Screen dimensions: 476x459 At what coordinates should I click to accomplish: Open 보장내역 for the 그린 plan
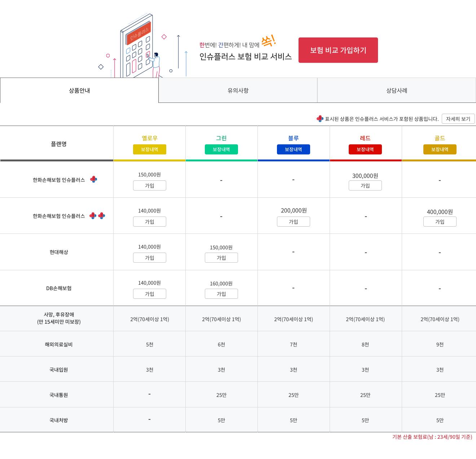[221, 149]
